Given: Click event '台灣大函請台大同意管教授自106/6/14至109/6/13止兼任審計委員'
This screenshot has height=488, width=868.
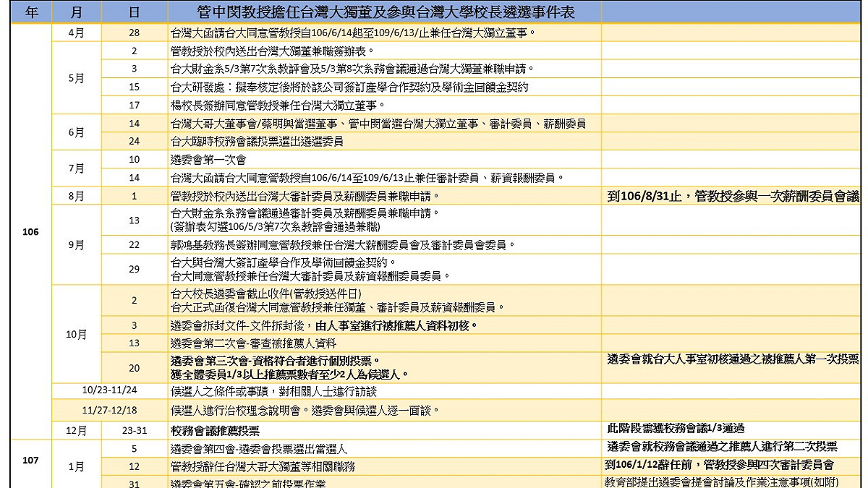Looking at the screenshot, I should point(367,177).
